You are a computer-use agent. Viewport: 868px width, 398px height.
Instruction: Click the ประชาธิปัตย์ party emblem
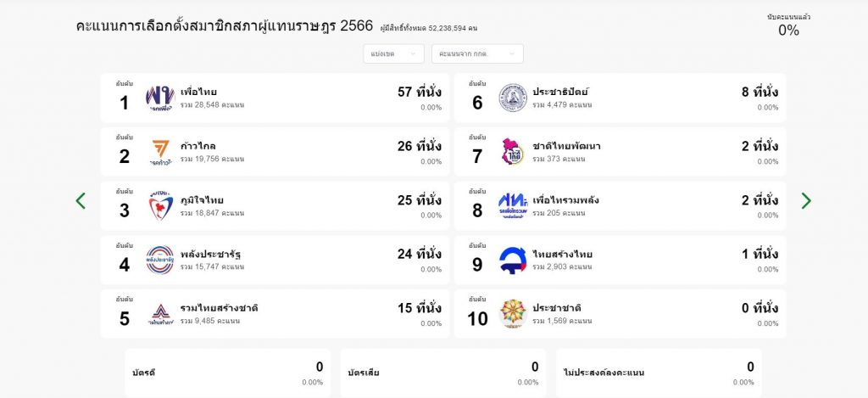pos(513,98)
